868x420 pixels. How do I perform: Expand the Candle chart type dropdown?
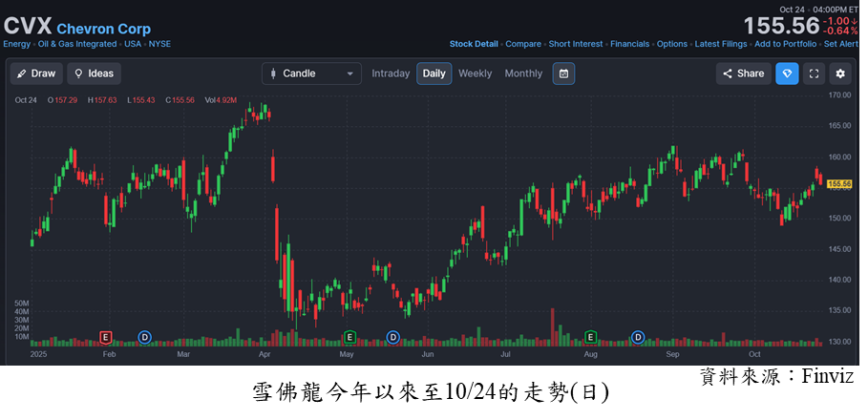311,73
